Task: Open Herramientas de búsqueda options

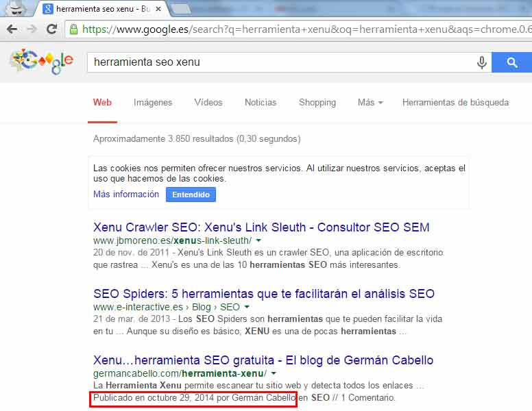Action: [x=455, y=103]
